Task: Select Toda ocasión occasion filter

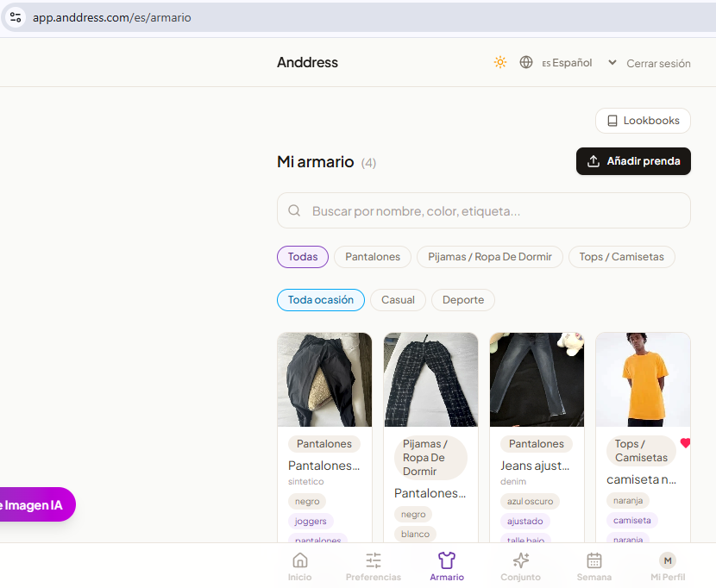Action: [321, 300]
